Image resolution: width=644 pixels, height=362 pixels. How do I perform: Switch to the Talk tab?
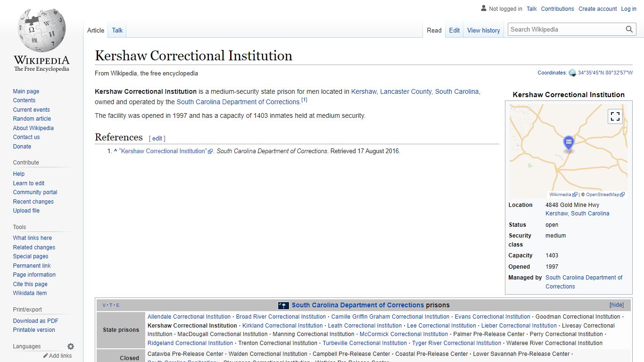(x=117, y=30)
